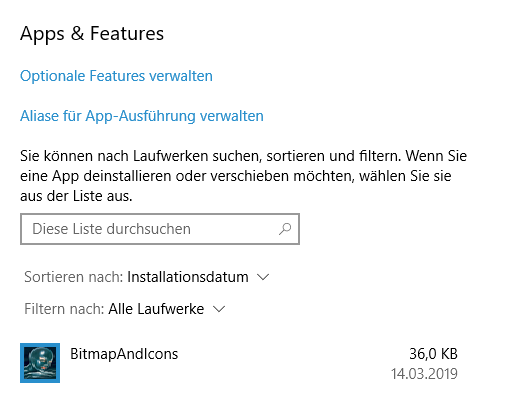Click chevron beside Alle Laufwerke
This screenshot has width=513, height=394.
(219, 309)
